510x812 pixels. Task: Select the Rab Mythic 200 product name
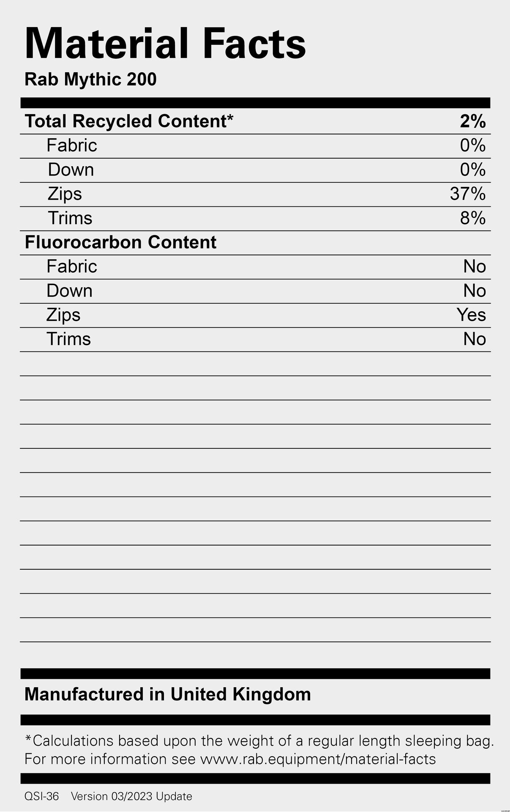click(90, 80)
